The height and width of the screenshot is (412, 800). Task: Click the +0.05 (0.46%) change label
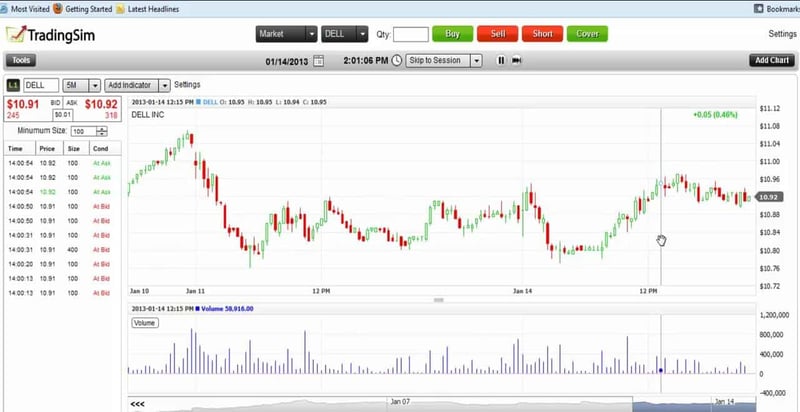click(x=715, y=115)
